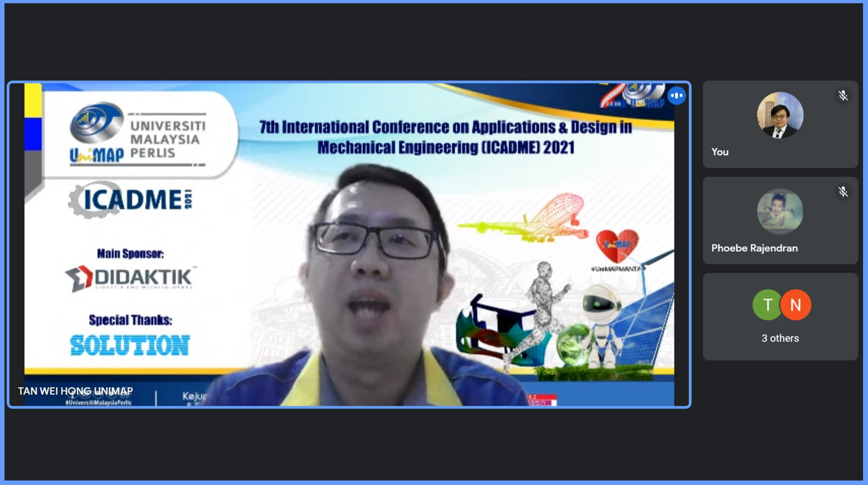Click the ICADME 2021 gear logo
The image size is (868, 485).
tap(131, 200)
